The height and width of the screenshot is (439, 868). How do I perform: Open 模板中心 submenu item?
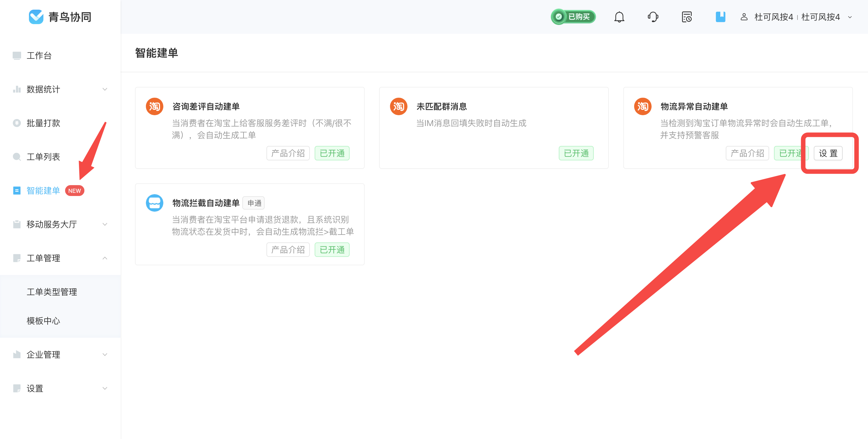[x=60, y=321]
